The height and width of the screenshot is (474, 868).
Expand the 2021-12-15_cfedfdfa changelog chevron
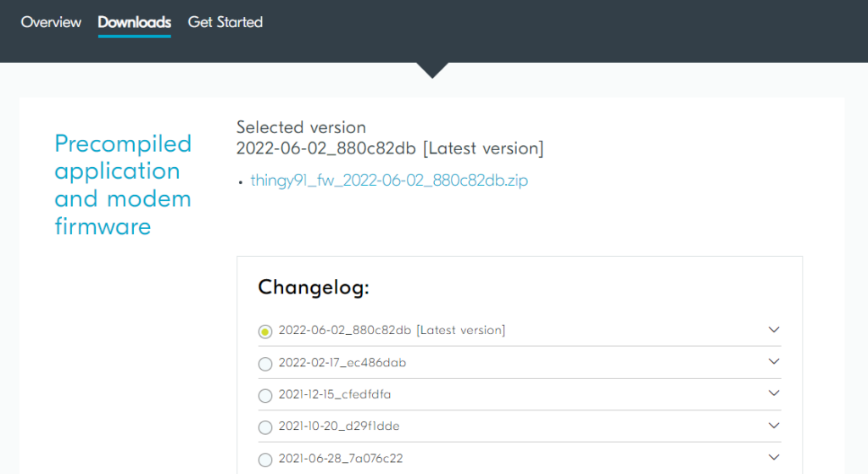774,393
